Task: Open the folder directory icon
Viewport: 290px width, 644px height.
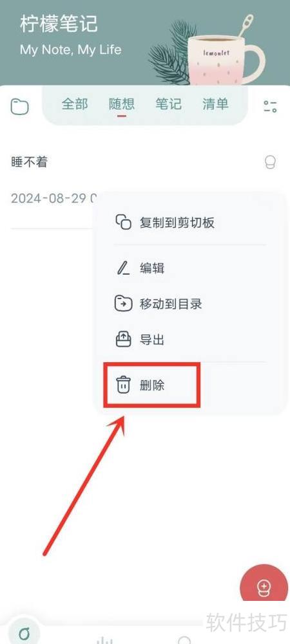Action: [19, 107]
